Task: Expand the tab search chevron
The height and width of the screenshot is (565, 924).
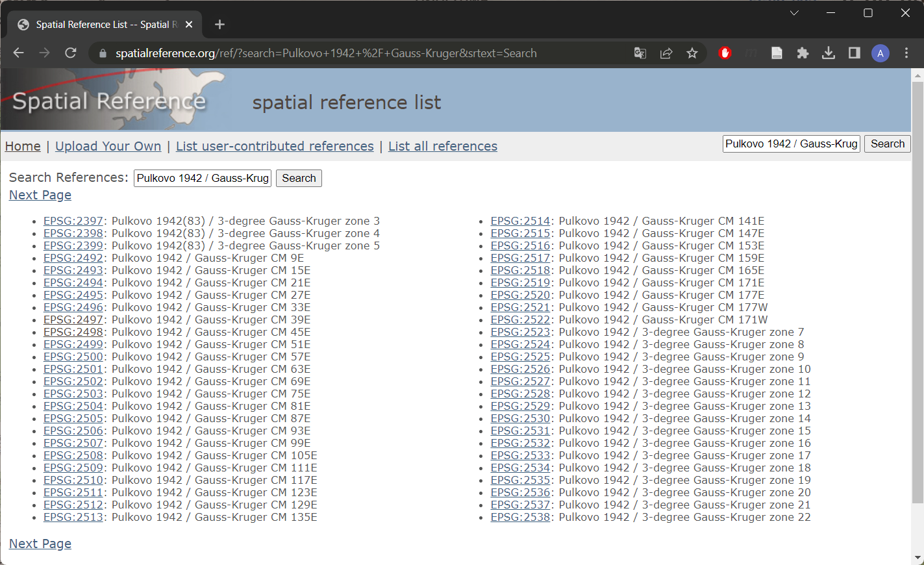Action: click(x=794, y=13)
